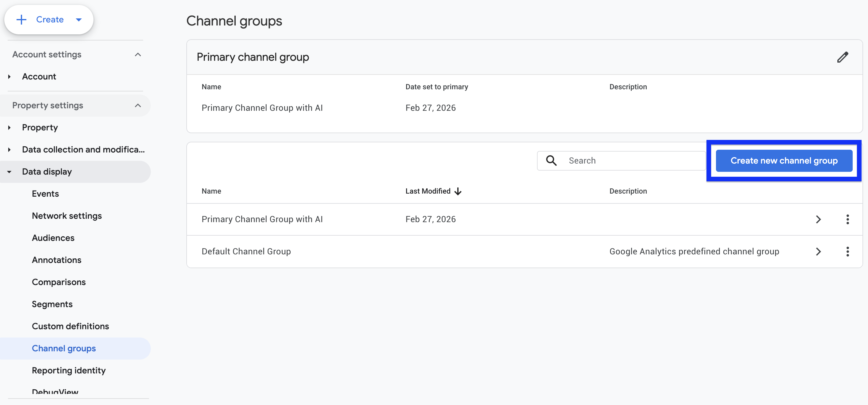The image size is (868, 405).
Task: Click Primary Channel Group with AI in primary card
Action: tap(262, 108)
